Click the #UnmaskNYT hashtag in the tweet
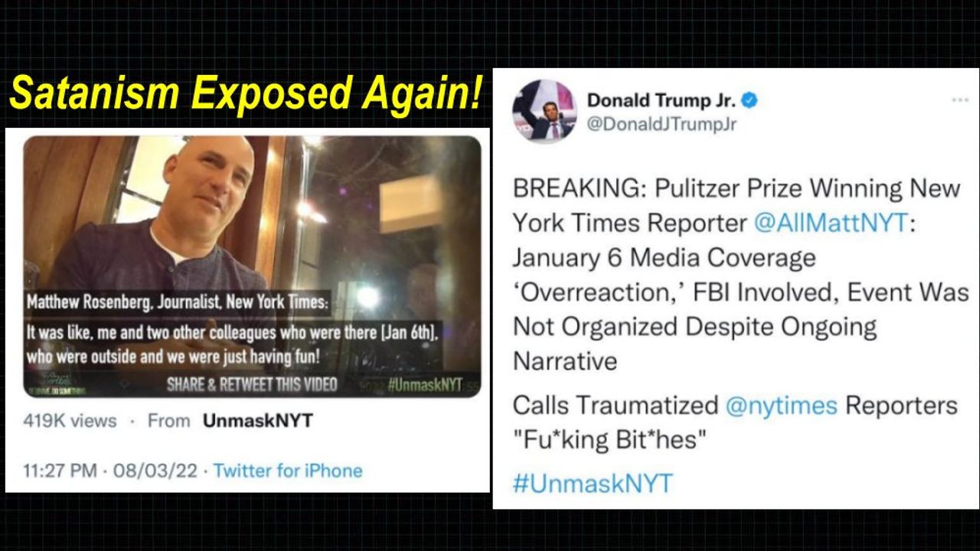The image size is (980, 551). coord(593,483)
